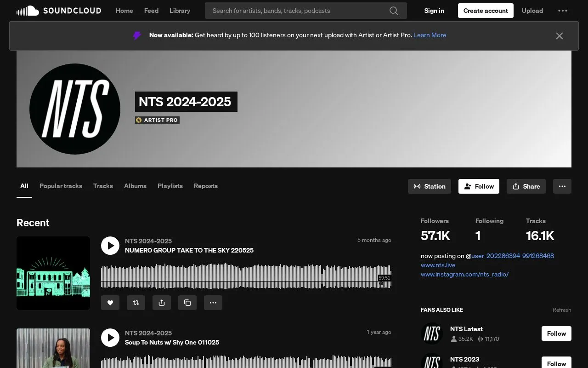This screenshot has width=588, height=368.
Task: Follow NTS Latest
Action: point(556,333)
